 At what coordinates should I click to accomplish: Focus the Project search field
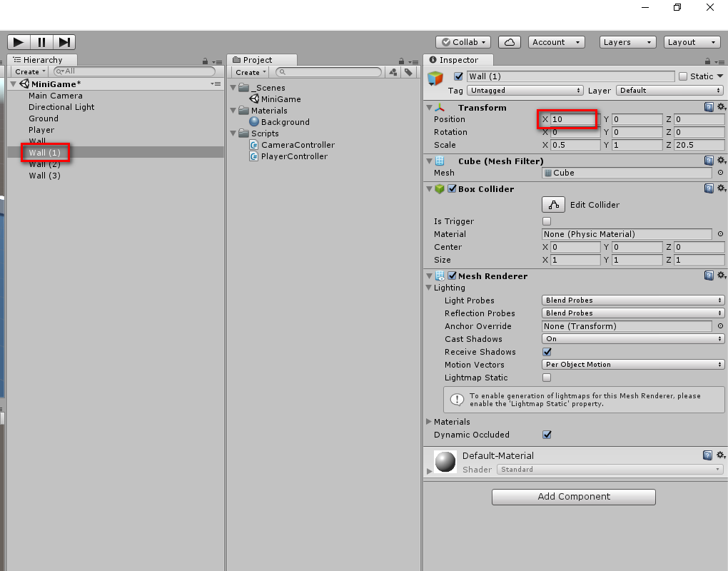(329, 72)
